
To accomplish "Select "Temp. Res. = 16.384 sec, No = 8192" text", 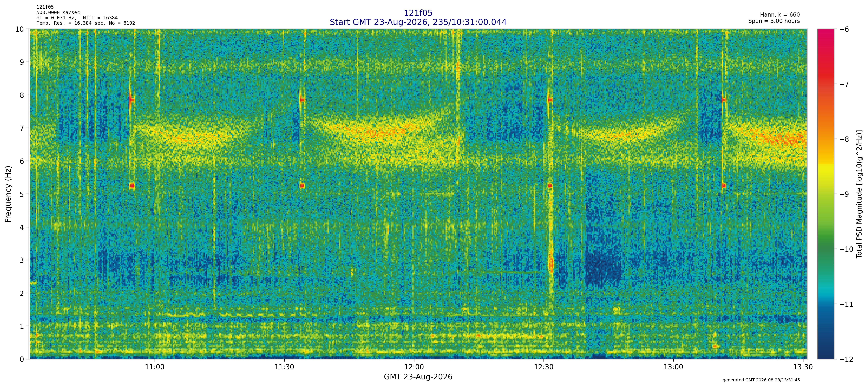I will tap(86, 23).
